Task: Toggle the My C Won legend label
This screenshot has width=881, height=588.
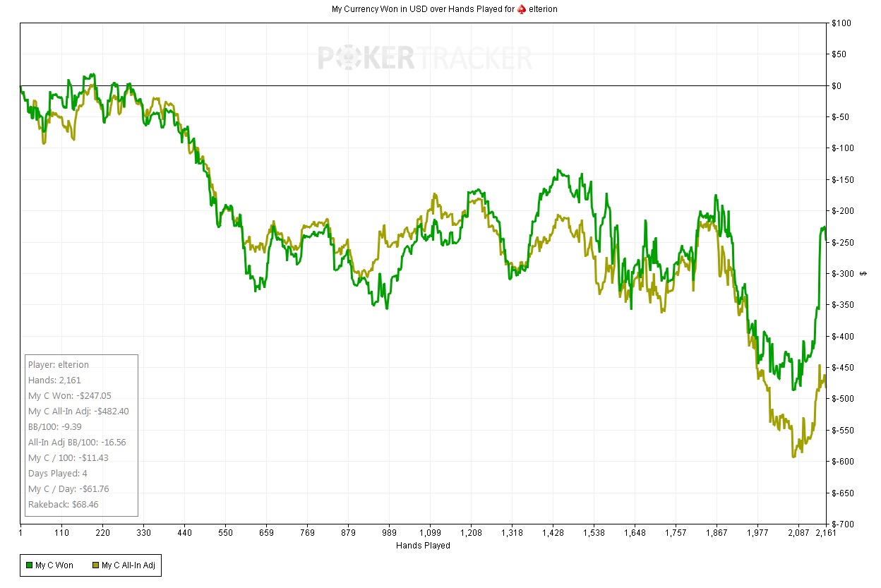Action: pos(54,565)
